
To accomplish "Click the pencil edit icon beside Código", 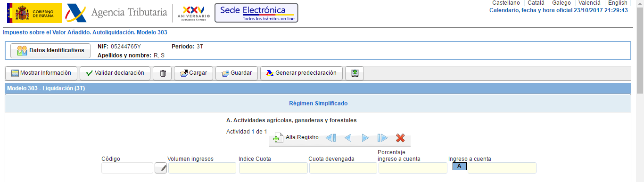I will coord(161,168).
